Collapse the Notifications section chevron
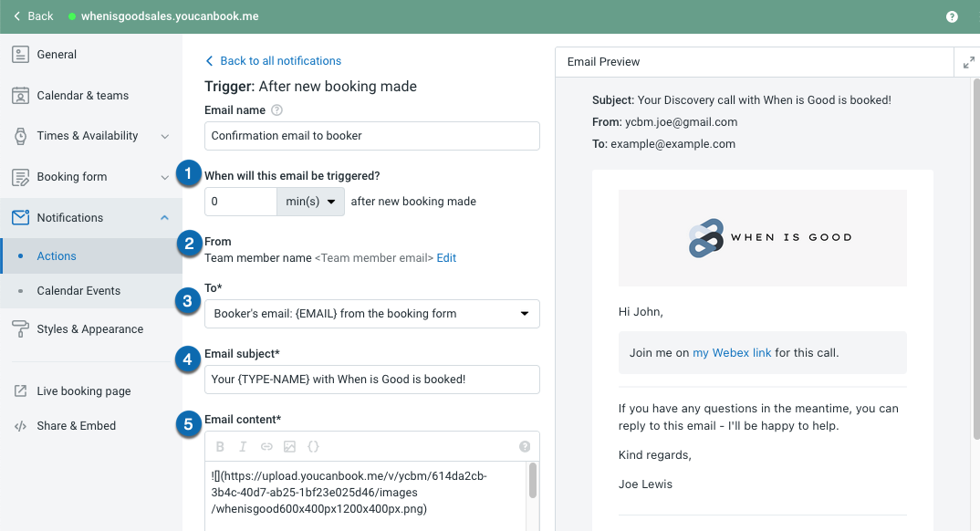This screenshot has height=531, width=980. tap(165, 217)
